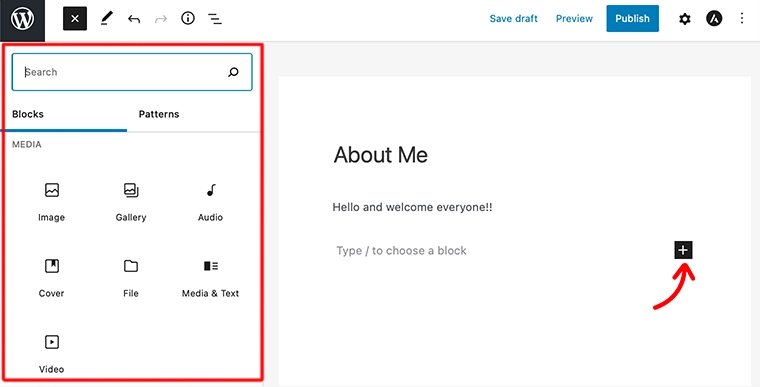Click the About Me page title
Image resolution: width=760 pixels, height=387 pixels.
coord(380,155)
